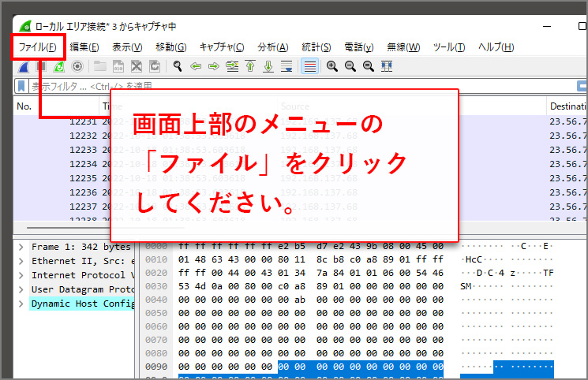The width and height of the screenshot is (588, 380).
Task: Click ASCII text 'HcC' in bytes pane
Action: point(474,259)
